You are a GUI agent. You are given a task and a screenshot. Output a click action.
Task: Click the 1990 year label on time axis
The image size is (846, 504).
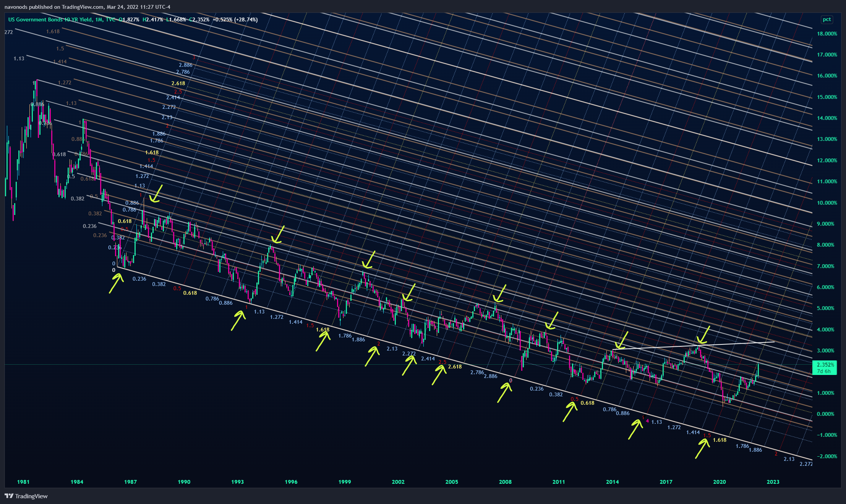184,482
